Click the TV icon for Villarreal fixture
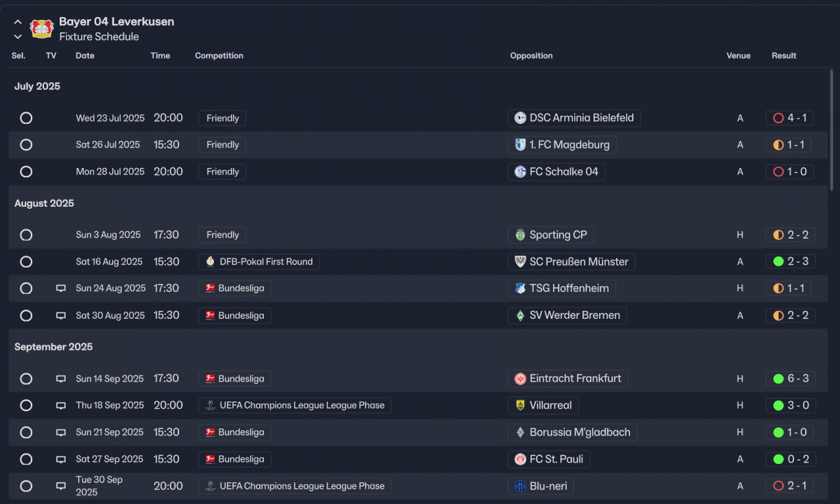This screenshot has height=504, width=840. (61, 406)
